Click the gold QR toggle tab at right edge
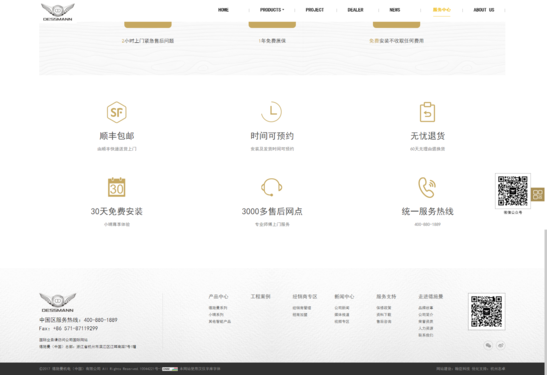This screenshot has height=375, width=547. tap(538, 194)
